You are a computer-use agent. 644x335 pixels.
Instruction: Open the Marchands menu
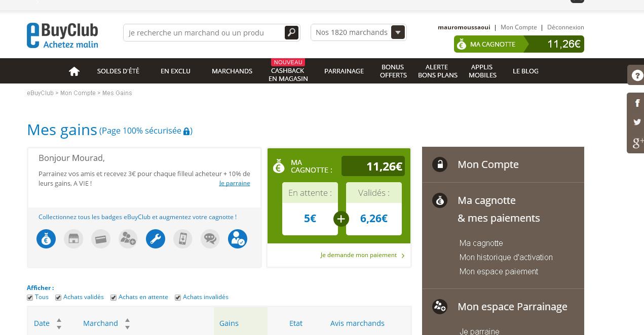[232, 71]
